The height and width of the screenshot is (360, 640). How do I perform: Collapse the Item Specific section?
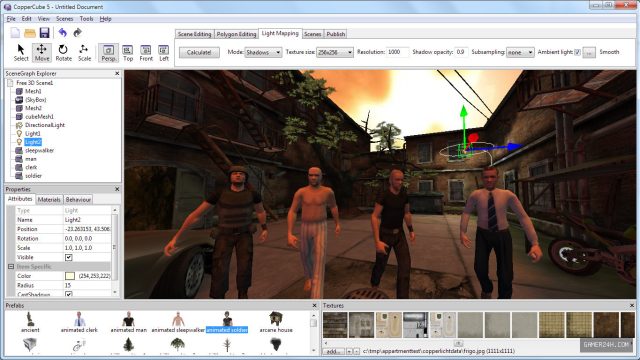point(11,267)
